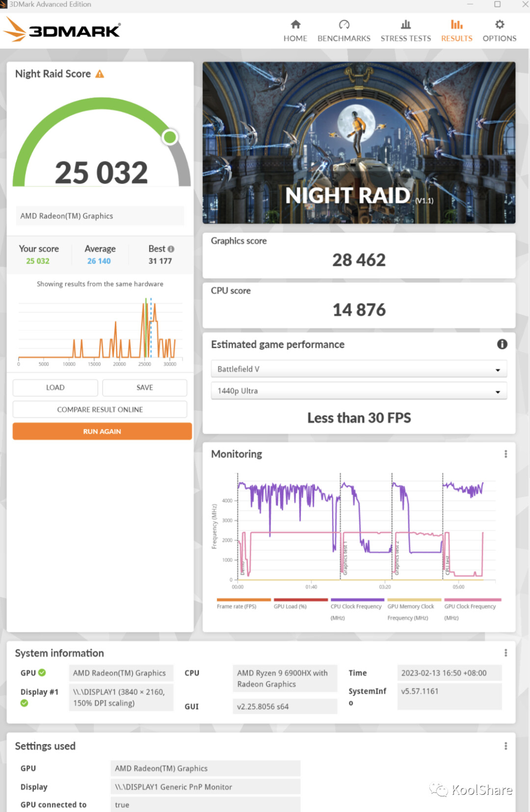The image size is (530, 812).
Task: Click the GUI version v2.25.8056 s64
Action: click(x=285, y=707)
